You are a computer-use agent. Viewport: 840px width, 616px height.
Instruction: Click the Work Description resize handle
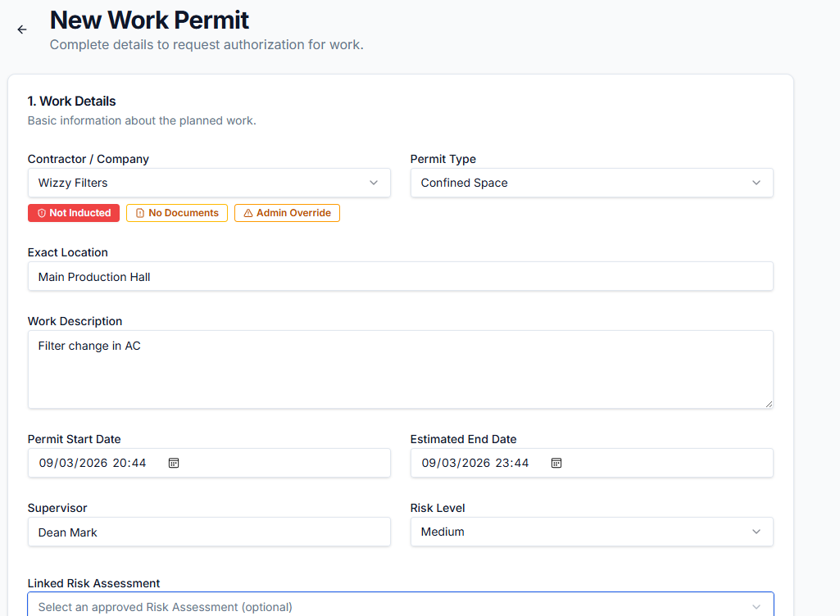point(769,405)
